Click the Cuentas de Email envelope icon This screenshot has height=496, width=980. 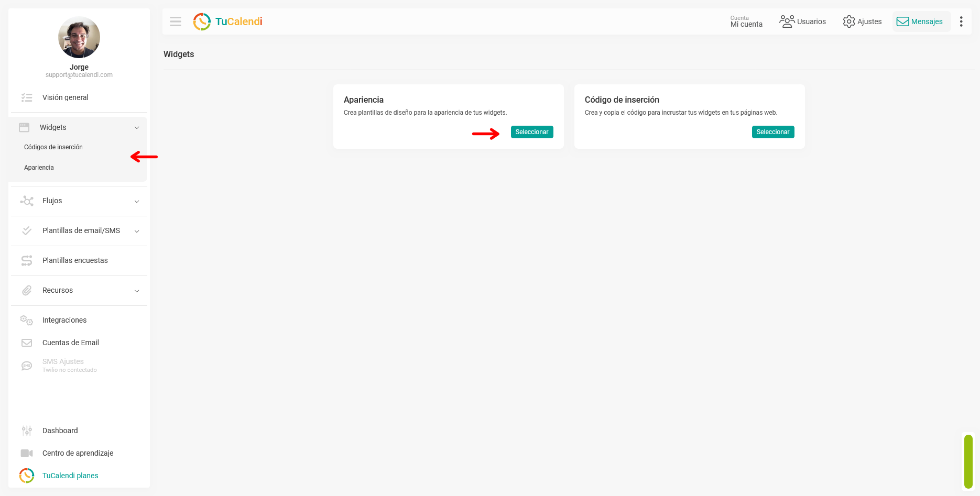coord(27,343)
